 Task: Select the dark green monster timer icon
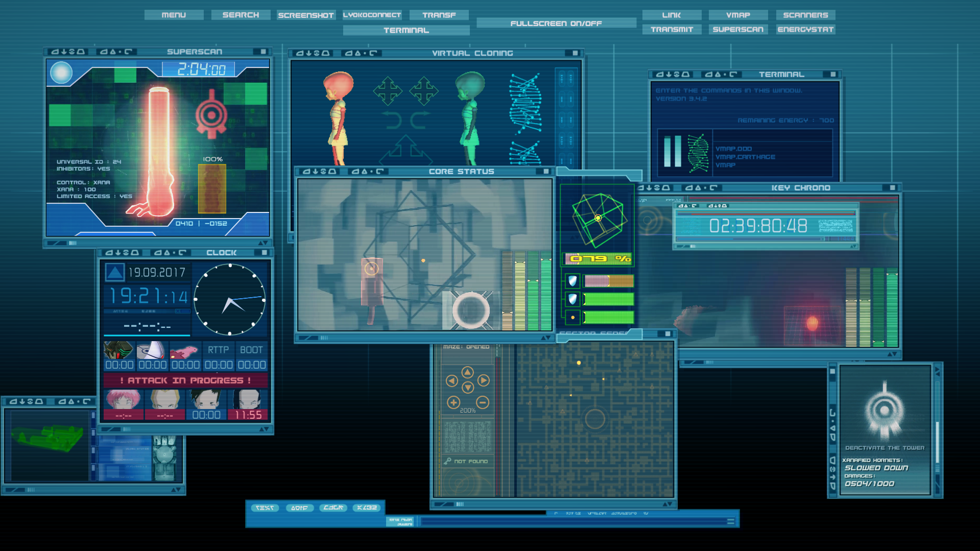(x=119, y=350)
